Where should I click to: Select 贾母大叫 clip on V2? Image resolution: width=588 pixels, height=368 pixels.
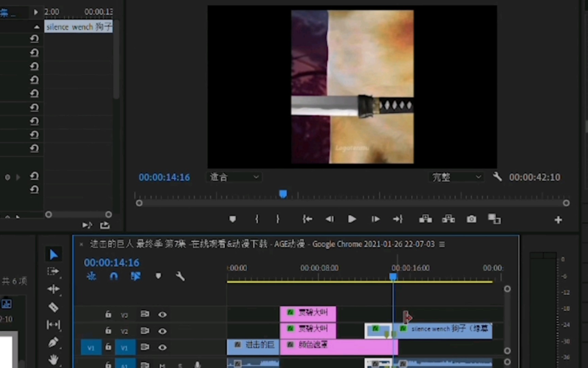pos(308,330)
